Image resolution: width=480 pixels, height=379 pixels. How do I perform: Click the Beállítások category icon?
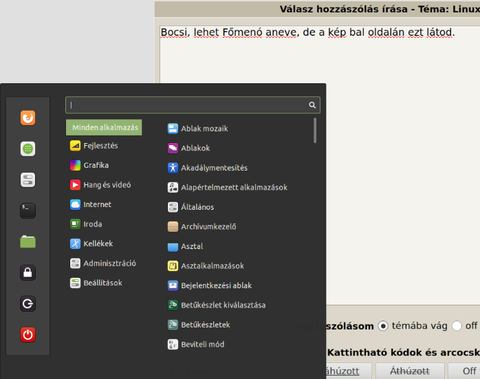pyautogui.click(x=75, y=283)
